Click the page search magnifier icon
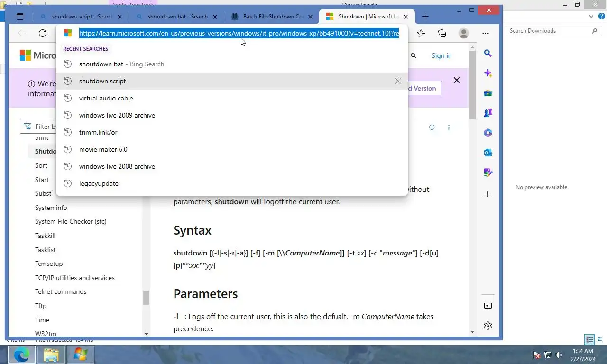This screenshot has height=364, width=607. pos(414,55)
